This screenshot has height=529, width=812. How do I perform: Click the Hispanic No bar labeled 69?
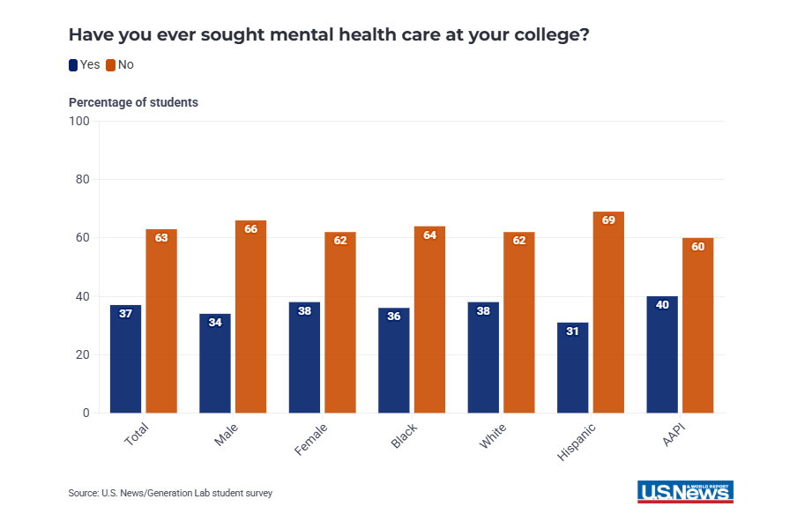pos(608,312)
